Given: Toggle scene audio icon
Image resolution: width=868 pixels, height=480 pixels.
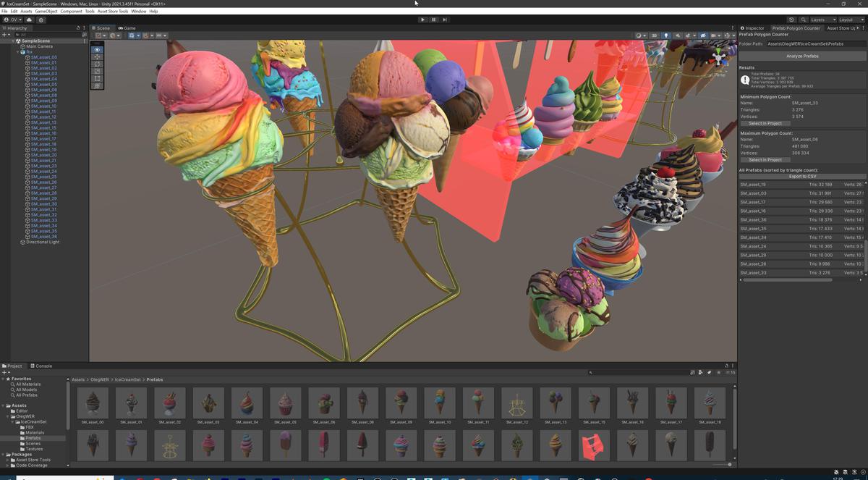Looking at the screenshot, I should click(678, 35).
